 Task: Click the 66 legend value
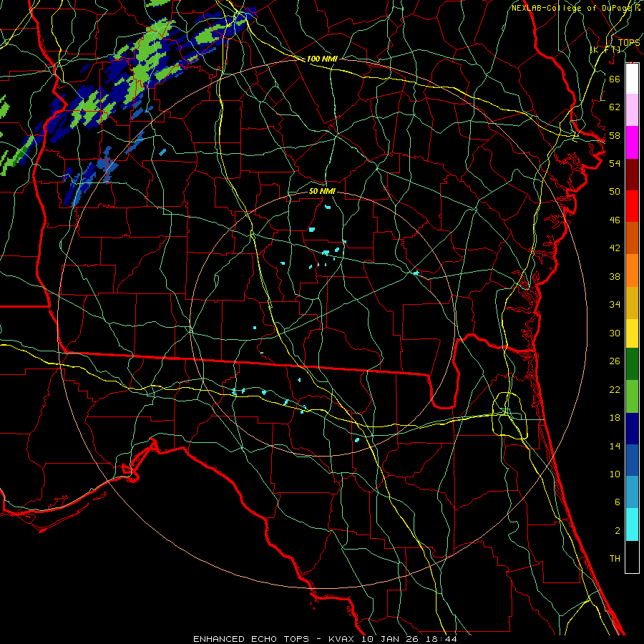pos(615,79)
